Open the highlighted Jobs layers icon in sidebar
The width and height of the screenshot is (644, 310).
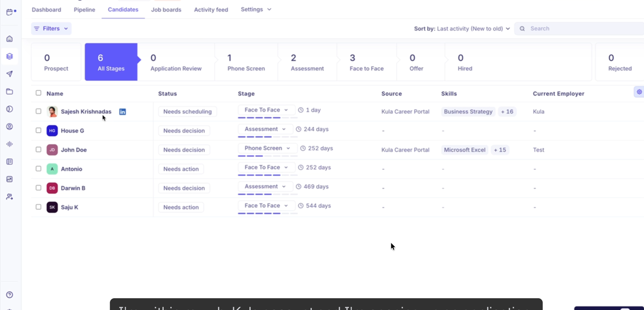[x=10, y=56]
